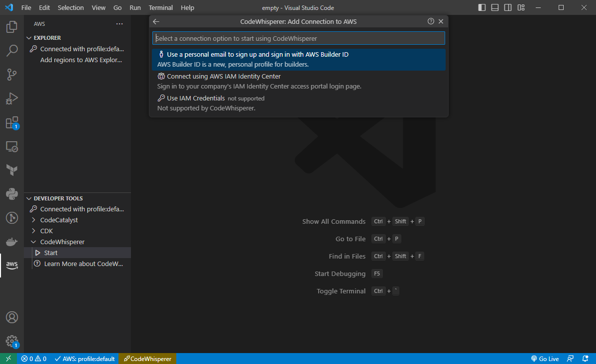Open the Docker whale icon view
This screenshot has width=596, height=364.
[12, 242]
